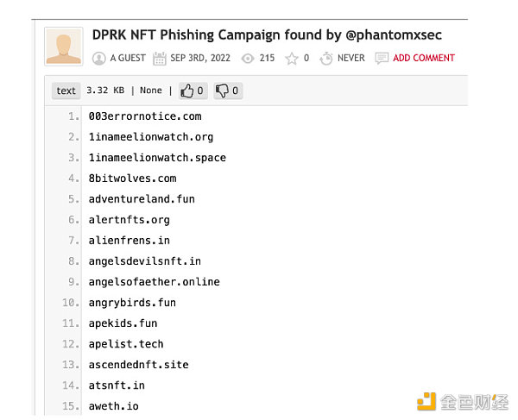518x420 pixels.
Task: Click the expiration timer icon
Action: 326,59
